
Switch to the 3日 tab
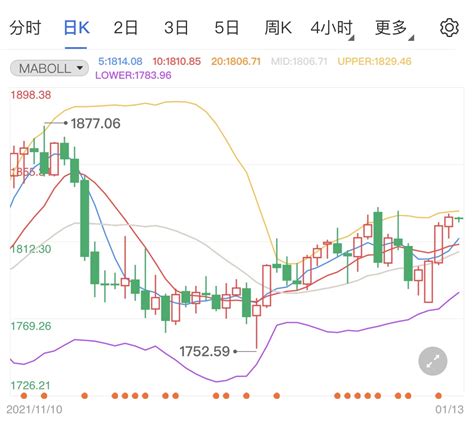(176, 28)
